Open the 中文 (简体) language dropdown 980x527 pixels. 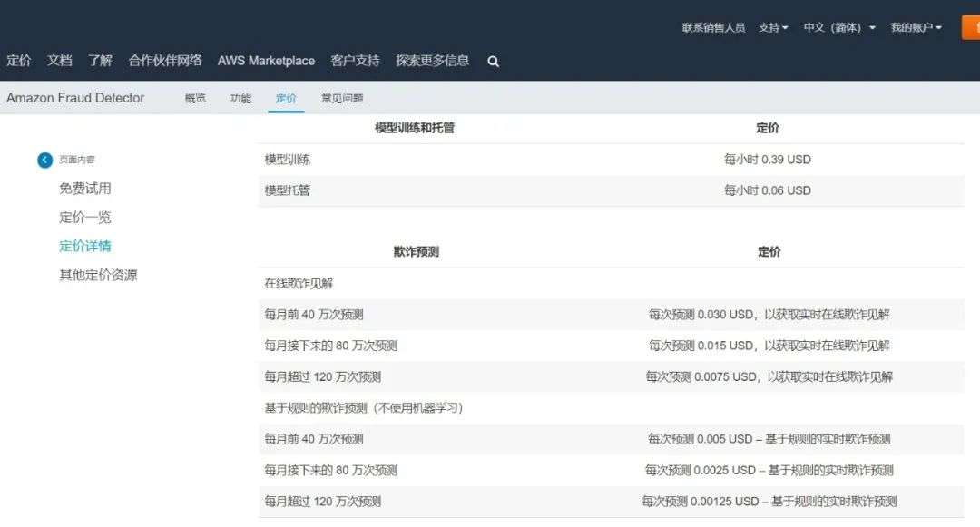(839, 27)
